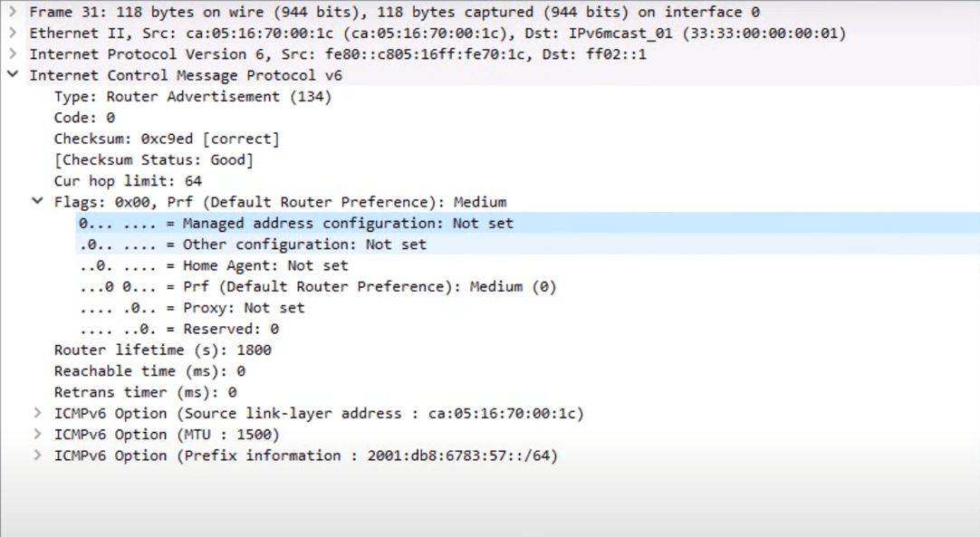Select Other configuration: Not set row

click(252, 245)
